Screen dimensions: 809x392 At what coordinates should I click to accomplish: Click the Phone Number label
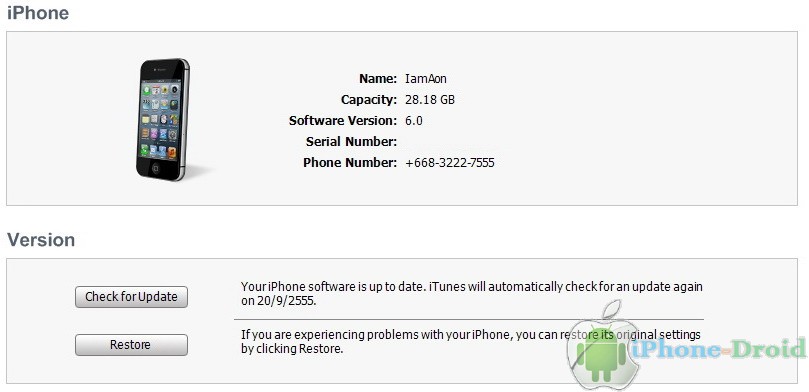pos(350,162)
